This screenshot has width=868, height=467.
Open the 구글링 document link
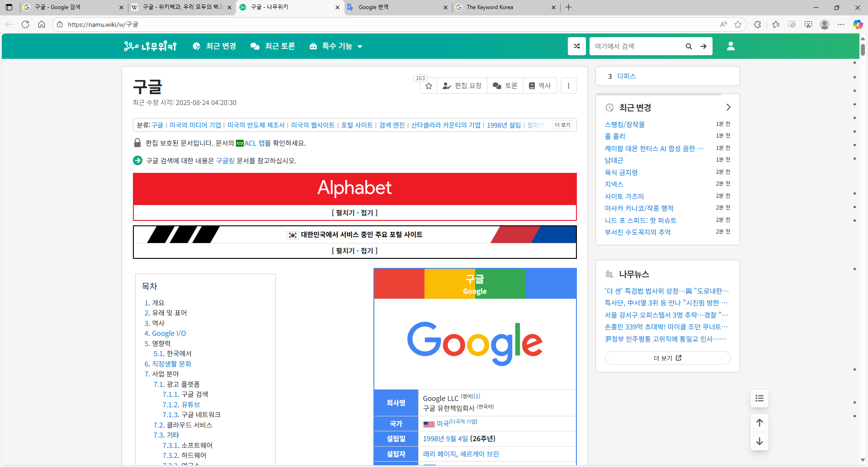pyautogui.click(x=225, y=161)
